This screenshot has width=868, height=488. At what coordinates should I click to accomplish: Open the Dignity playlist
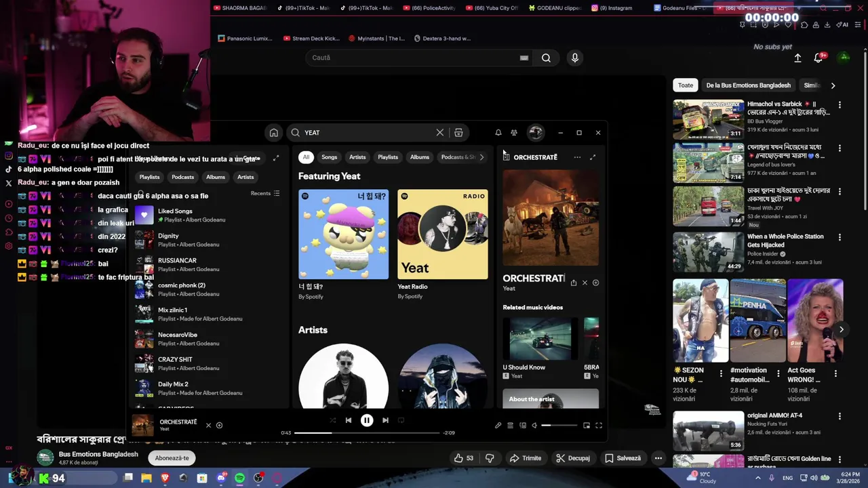point(207,240)
